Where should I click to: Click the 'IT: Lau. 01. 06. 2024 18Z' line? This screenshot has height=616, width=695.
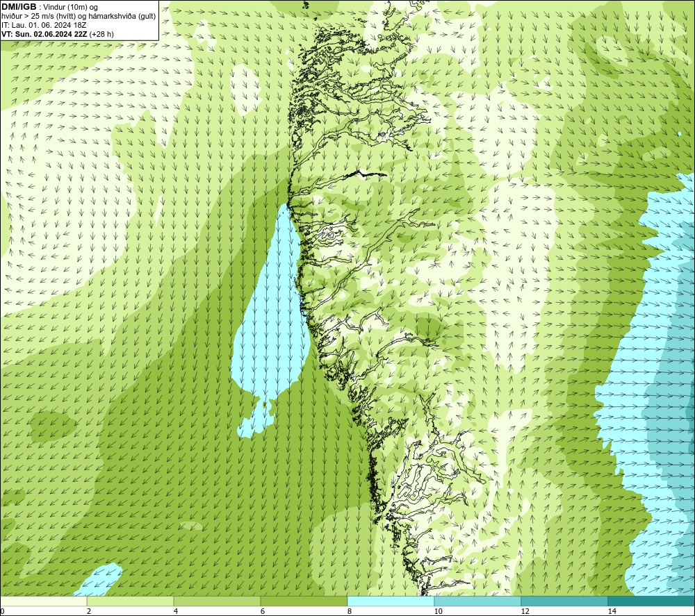[44, 25]
